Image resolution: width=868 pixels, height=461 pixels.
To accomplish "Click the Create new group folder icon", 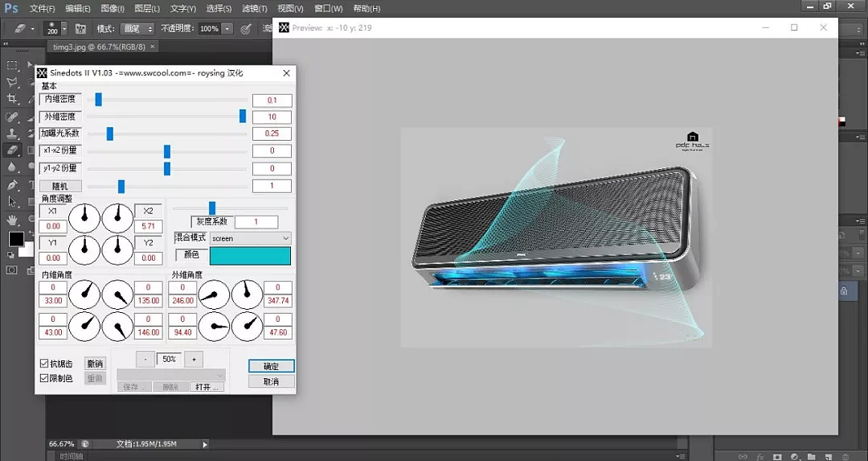I will pyautogui.click(x=812, y=457).
